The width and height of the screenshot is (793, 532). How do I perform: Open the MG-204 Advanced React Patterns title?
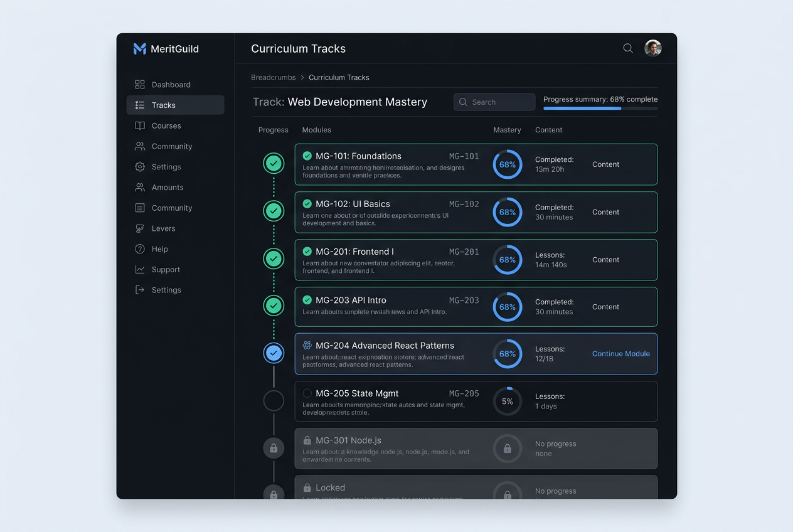point(385,346)
